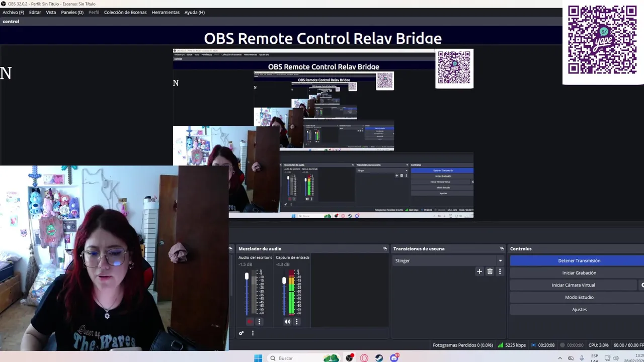Viewport: 644px width, 362px height.
Task: Click the CPU: 3.0% status entry
Action: (x=598, y=345)
